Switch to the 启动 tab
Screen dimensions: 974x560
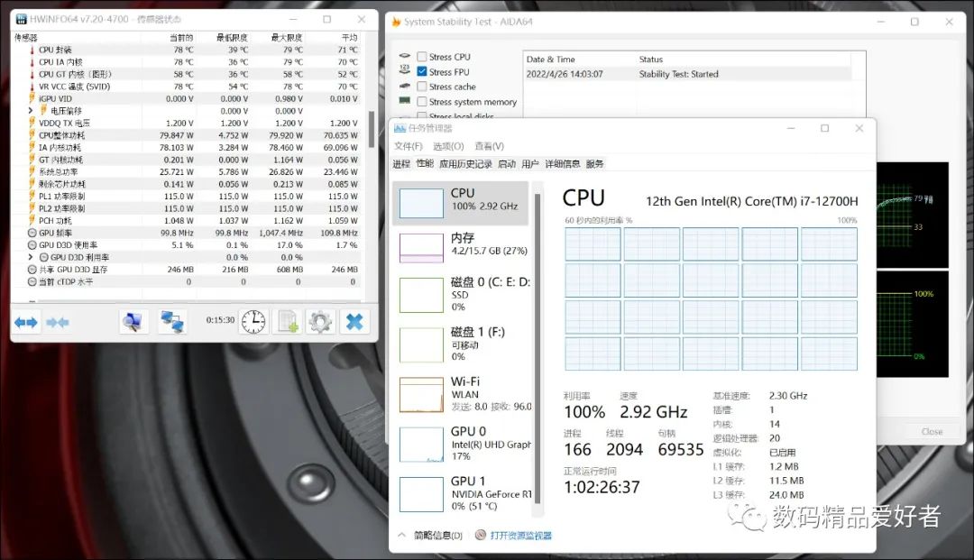507,164
